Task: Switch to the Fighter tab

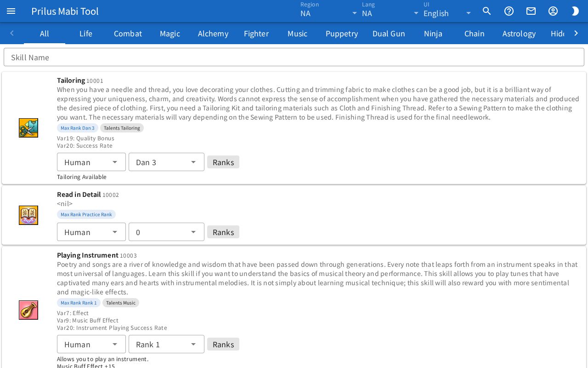Action: pos(256,33)
